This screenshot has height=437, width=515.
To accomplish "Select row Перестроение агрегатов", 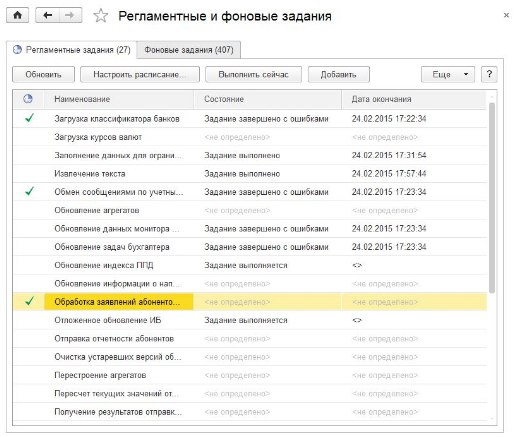I will (250, 375).
